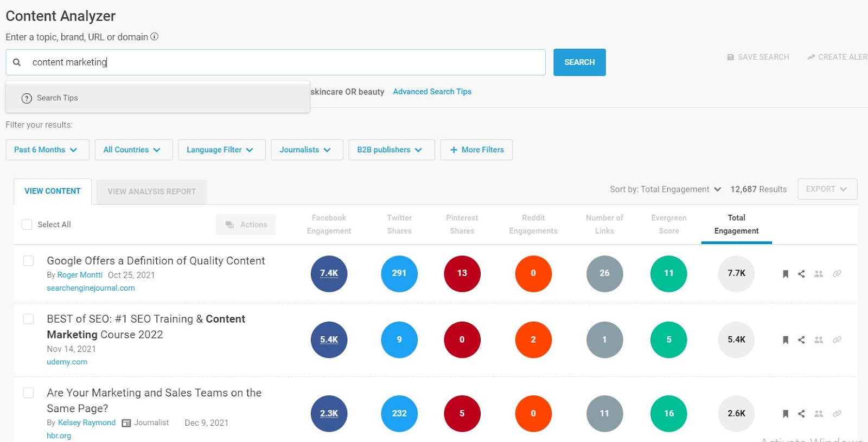Share the BEST of SEO udemy article

[801, 340]
